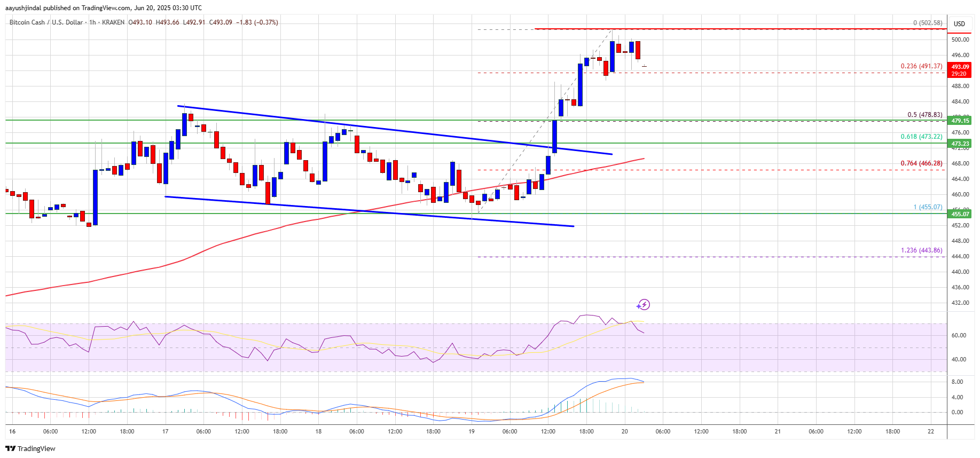Click the 60.00 level on RSI scale
The height and width of the screenshot is (458, 980).
click(x=959, y=335)
